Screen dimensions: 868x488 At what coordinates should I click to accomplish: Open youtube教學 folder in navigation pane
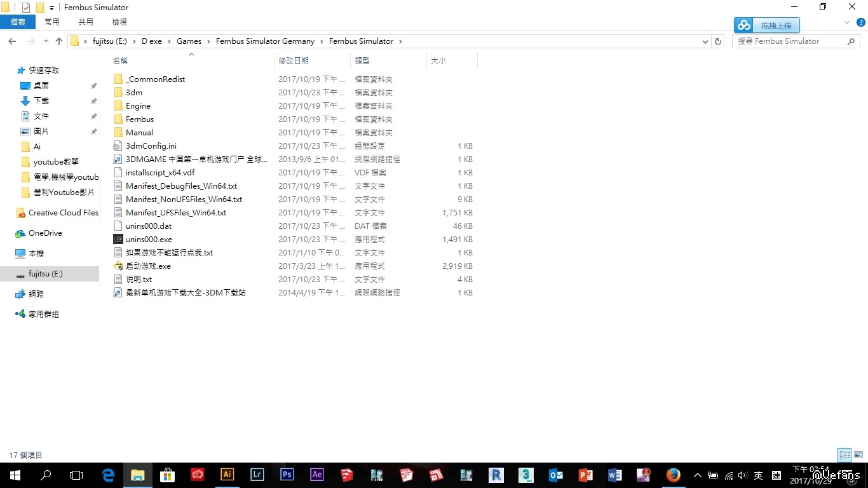[x=56, y=162]
